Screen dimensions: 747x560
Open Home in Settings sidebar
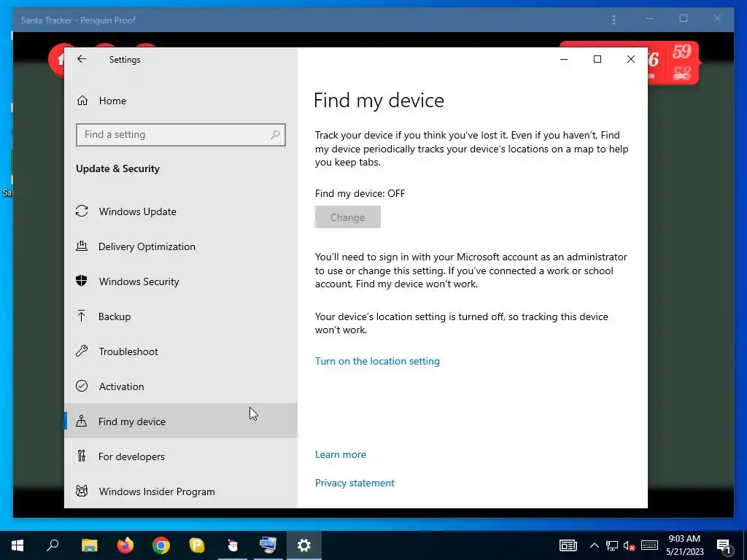click(x=181, y=101)
